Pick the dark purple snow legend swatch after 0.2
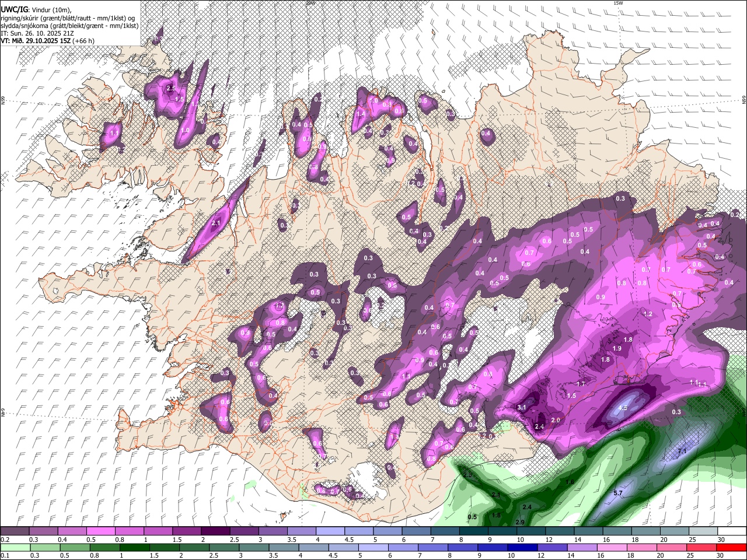 tap(15, 531)
